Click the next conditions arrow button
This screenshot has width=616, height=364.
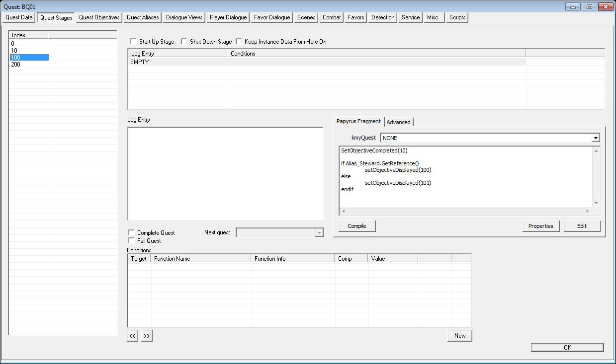click(x=147, y=336)
